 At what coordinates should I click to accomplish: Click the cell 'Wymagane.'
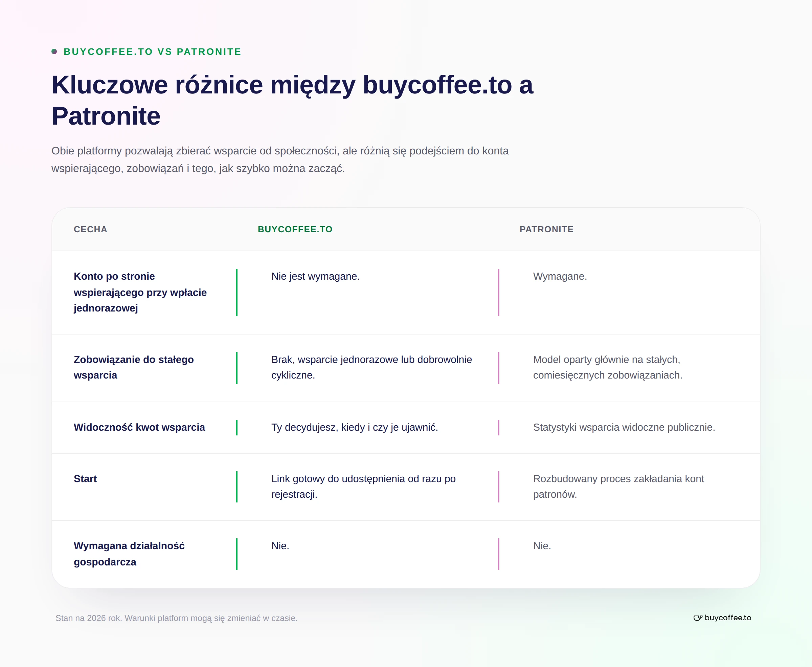560,276
